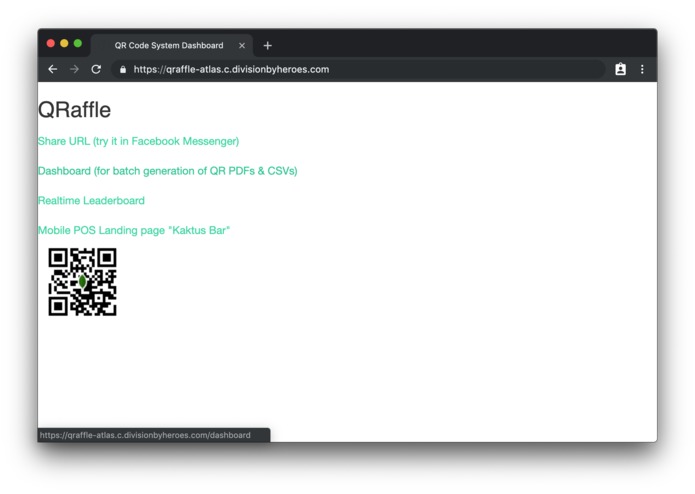
Task: Open the profile badge icon in the toolbar
Action: [x=621, y=69]
